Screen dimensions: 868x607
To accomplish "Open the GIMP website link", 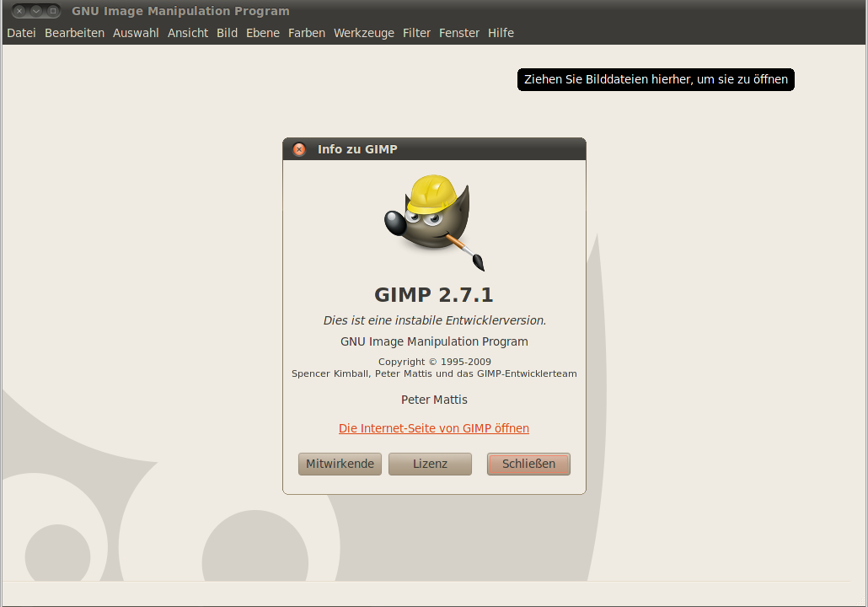I will [x=434, y=428].
